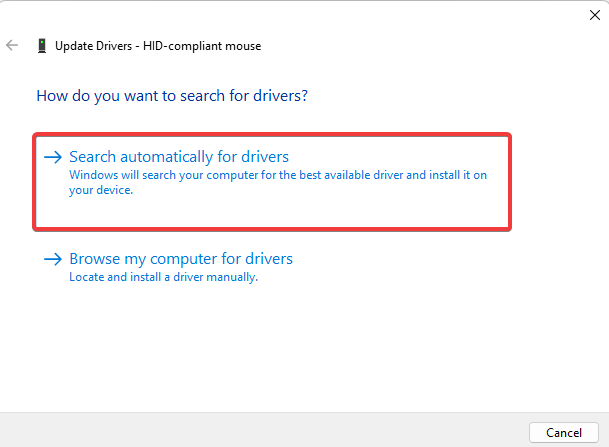Cancel the driver update wizard
Viewport: 609px width, 447px height.
[564, 432]
